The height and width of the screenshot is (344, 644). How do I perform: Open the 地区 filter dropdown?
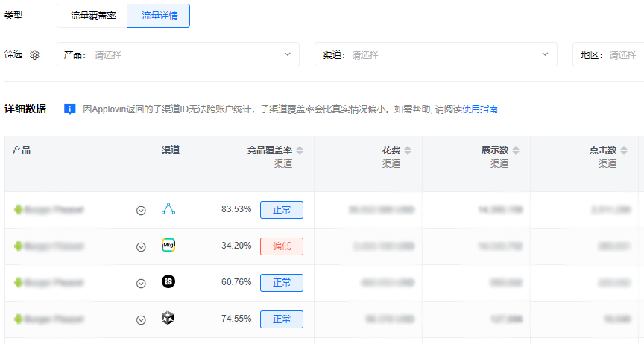point(608,54)
